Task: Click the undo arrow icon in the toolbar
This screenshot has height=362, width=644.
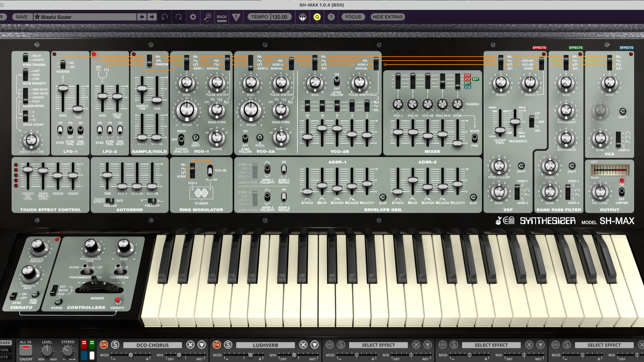Action: (x=165, y=17)
